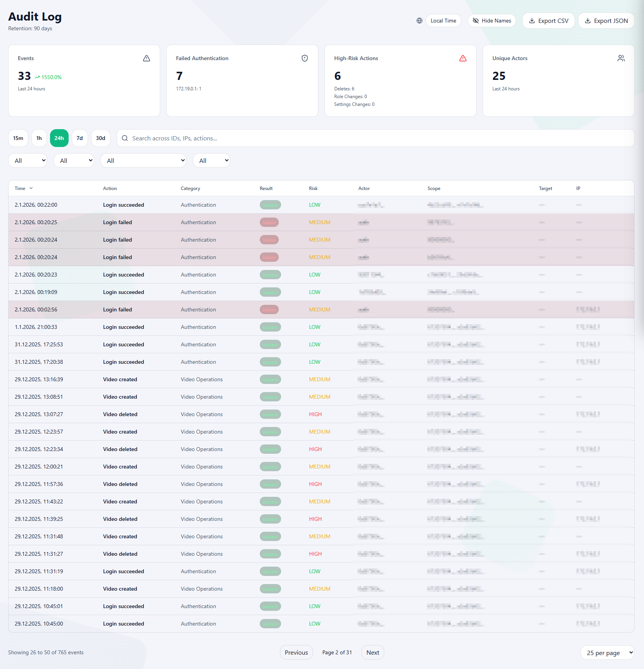Click inside the search across IDs field

[x=271, y=138]
